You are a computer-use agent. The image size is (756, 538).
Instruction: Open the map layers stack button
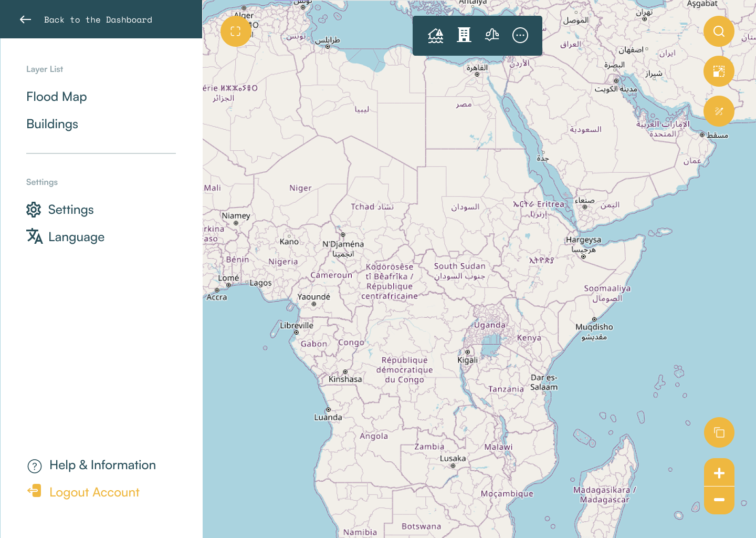pos(719,432)
